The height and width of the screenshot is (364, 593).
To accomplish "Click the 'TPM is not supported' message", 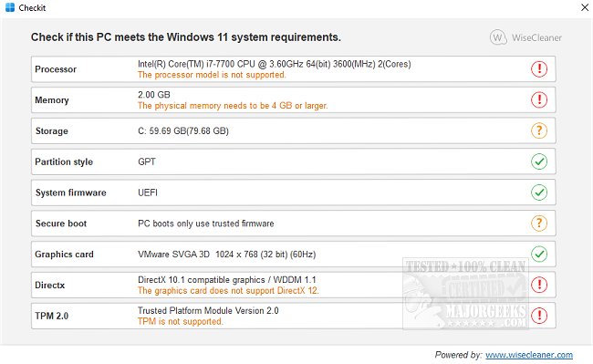I will pos(181,322).
